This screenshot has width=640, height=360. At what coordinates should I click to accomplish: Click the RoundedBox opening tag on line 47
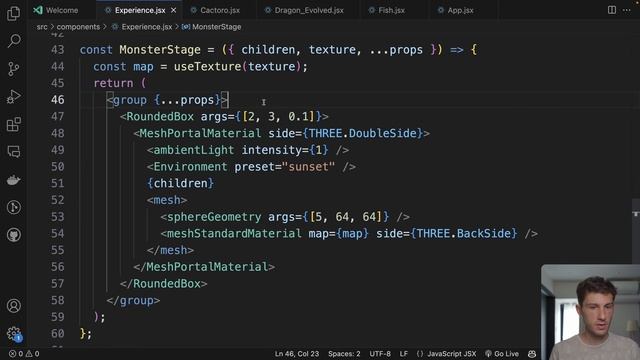pyautogui.click(x=160, y=117)
